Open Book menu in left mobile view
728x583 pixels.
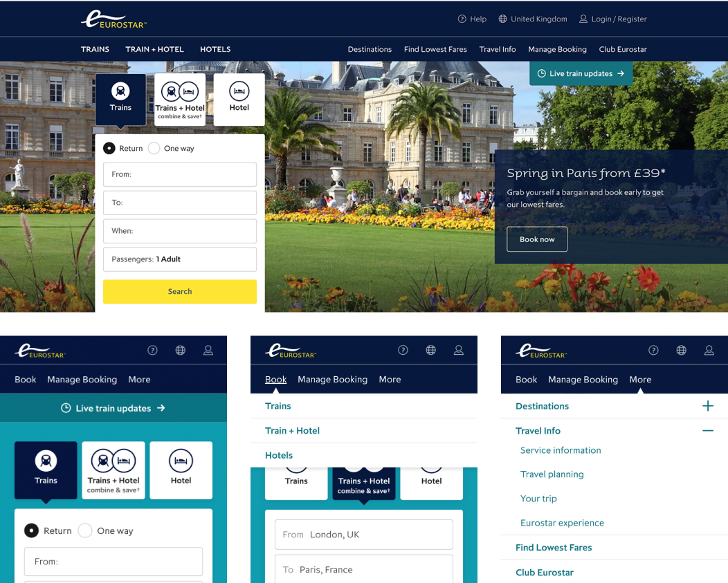[x=25, y=379]
